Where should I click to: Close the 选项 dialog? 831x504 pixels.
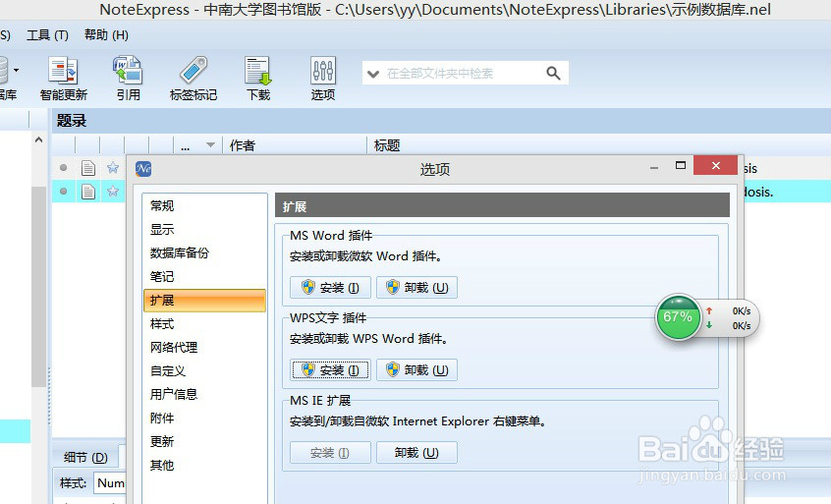tap(715, 165)
